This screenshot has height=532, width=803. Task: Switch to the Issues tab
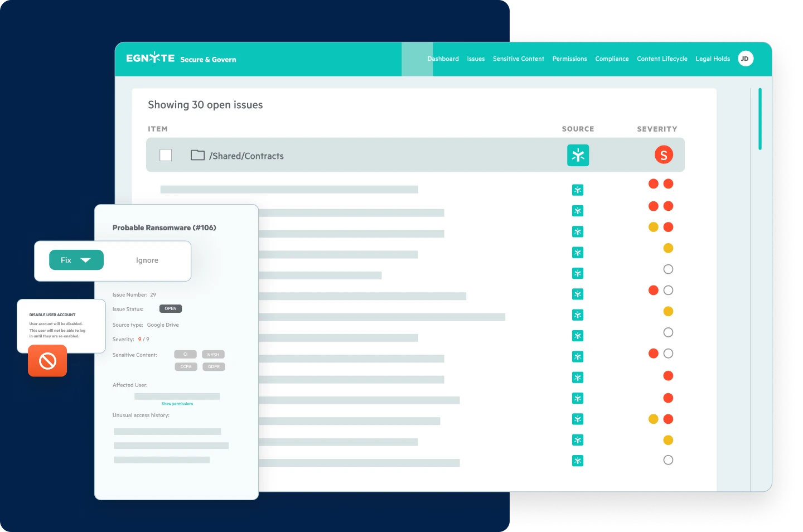476,59
